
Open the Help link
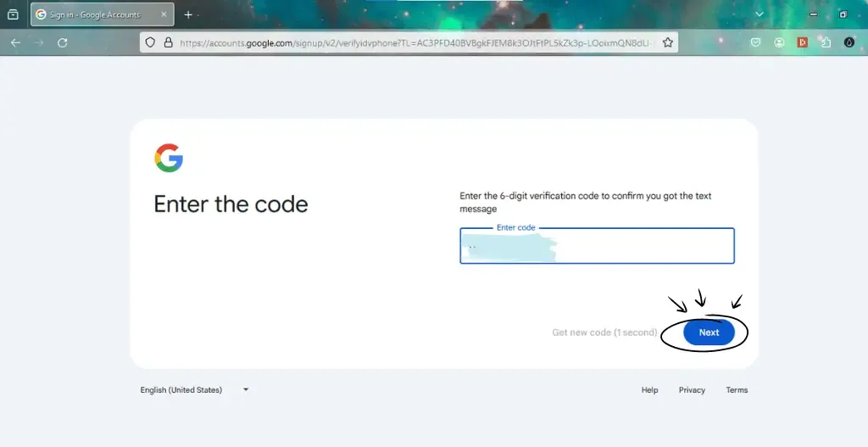click(649, 390)
